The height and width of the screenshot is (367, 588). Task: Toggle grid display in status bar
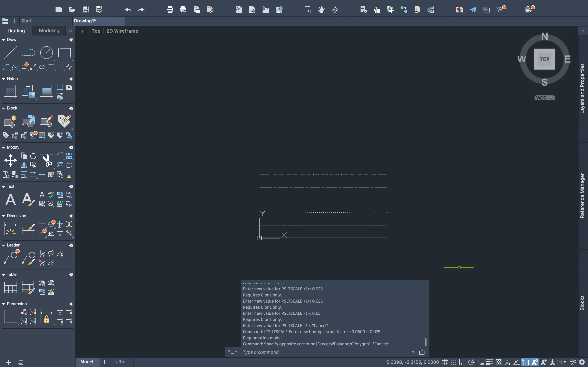[x=444, y=362]
